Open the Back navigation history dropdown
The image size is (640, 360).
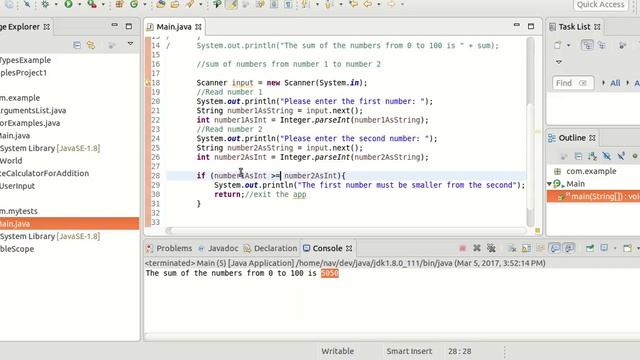coord(379,4)
